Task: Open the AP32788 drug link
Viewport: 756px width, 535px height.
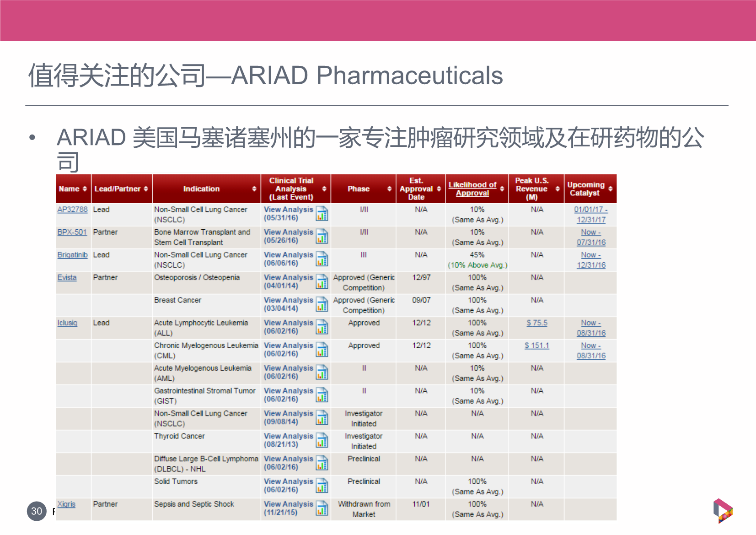Action: (x=72, y=210)
